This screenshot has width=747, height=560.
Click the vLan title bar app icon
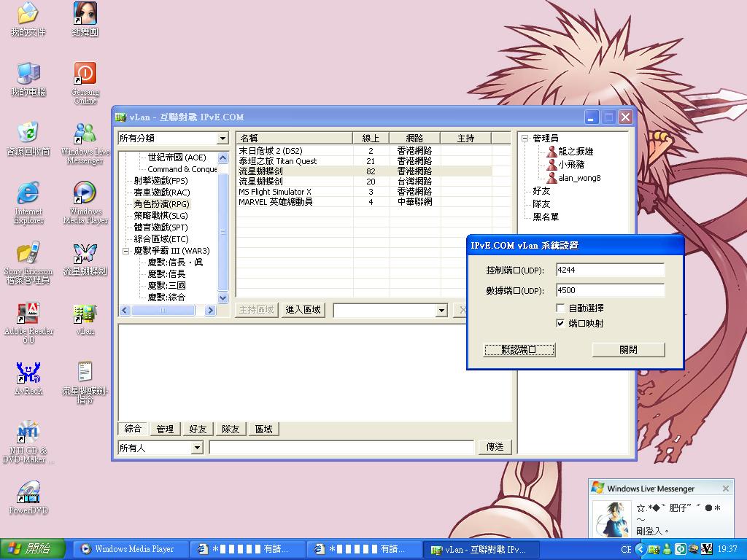[120, 117]
